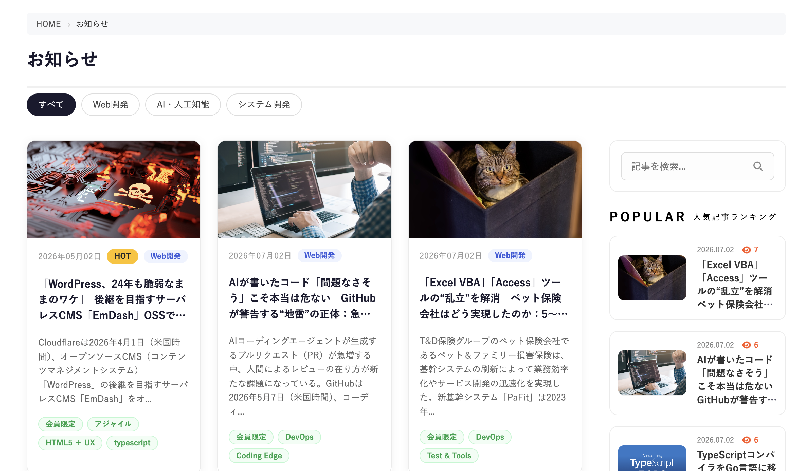Click Web開発 category badge on Excel VBA article

tap(510, 256)
